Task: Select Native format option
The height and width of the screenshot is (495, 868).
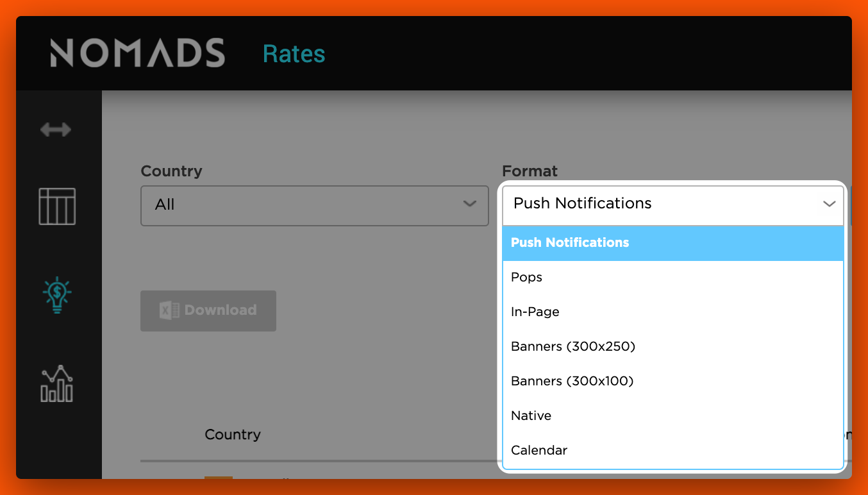Action: 672,416
